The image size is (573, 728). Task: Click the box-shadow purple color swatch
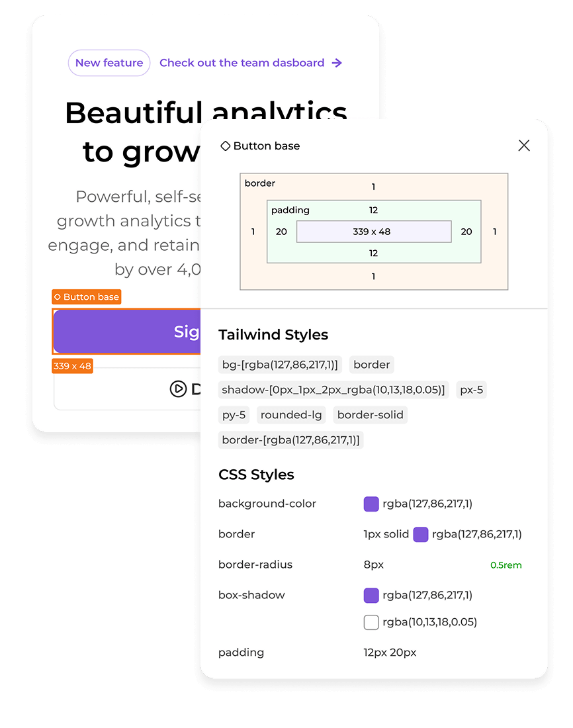371,595
